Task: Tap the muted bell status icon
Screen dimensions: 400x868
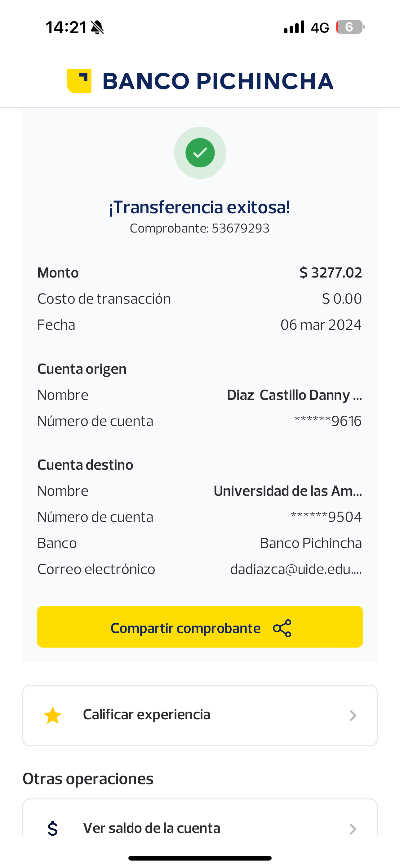Action: pyautogui.click(x=98, y=27)
